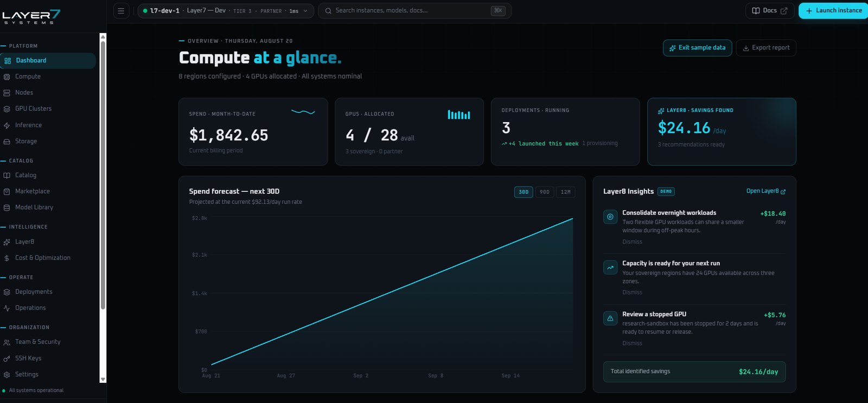Click the DEMO badge next to Layer8 Insights

coord(666,192)
